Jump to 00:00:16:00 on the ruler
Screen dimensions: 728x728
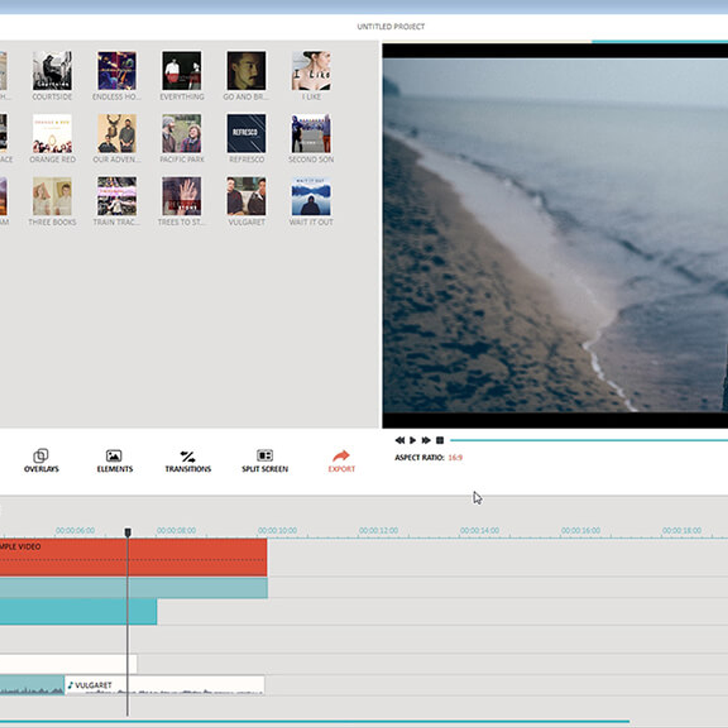pos(581,531)
